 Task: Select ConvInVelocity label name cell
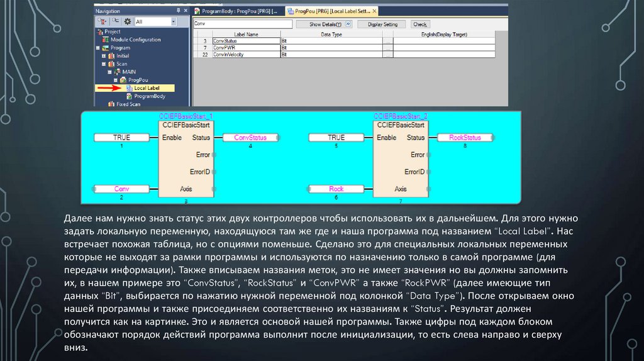pyautogui.click(x=246, y=54)
